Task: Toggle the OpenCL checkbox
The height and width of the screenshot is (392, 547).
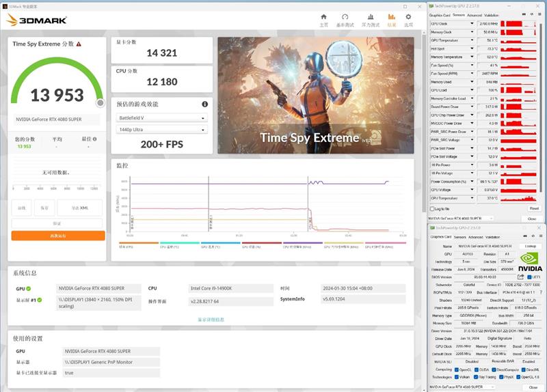Action: click(457, 369)
